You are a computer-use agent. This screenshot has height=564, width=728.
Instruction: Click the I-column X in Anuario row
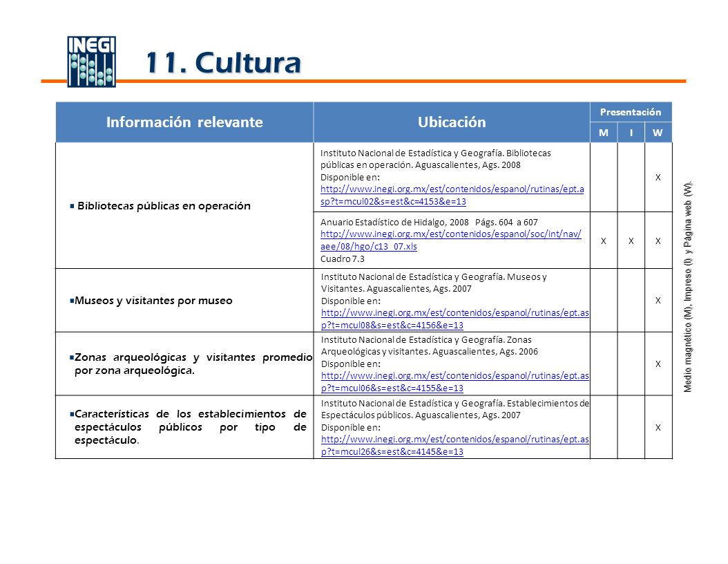click(631, 241)
